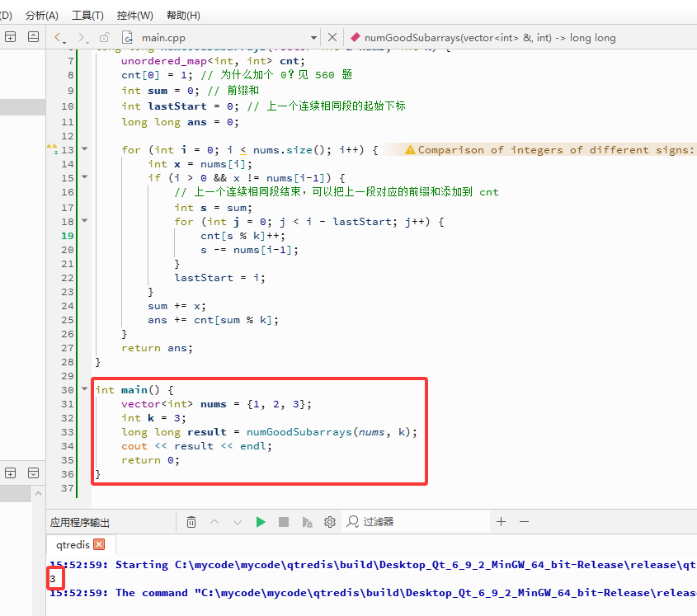The width and height of the screenshot is (697, 616).
Task: Collapse the if block at line 15
Action: coord(84,177)
